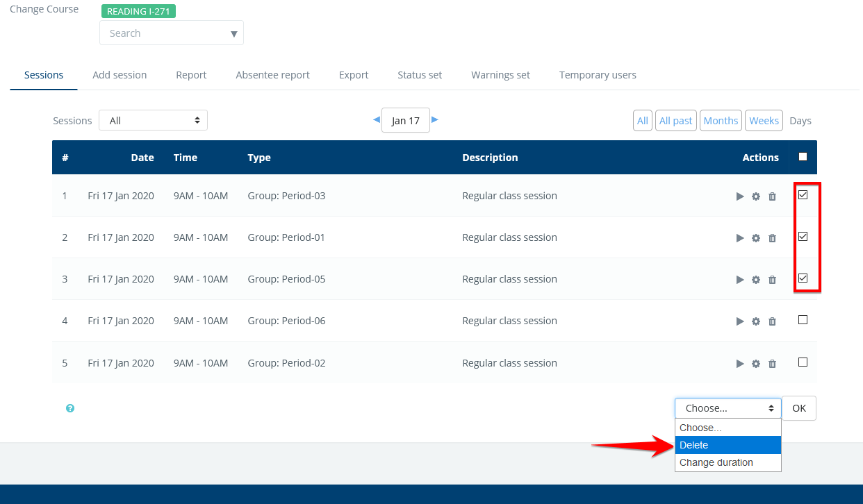Viewport: 863px width, 504px height.
Task: Show sessions by Weeks
Action: tap(764, 121)
